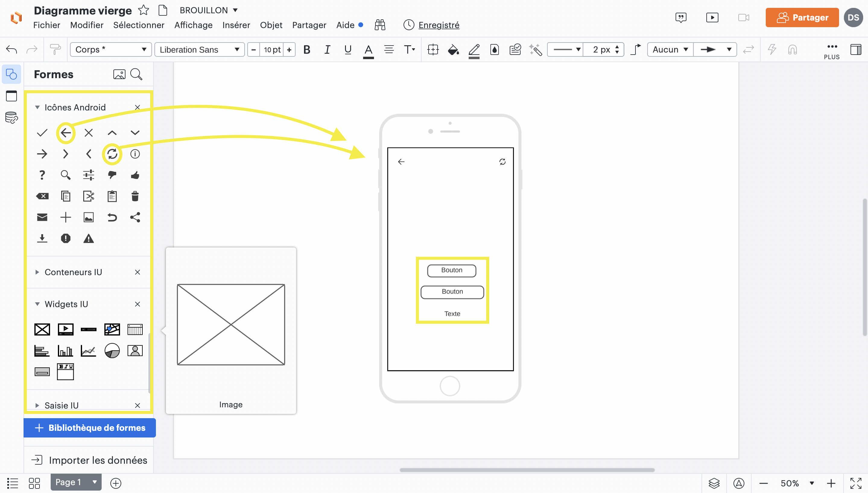Screen dimensions: 868x493
Task: Toggle the right side panel
Action: point(856,50)
